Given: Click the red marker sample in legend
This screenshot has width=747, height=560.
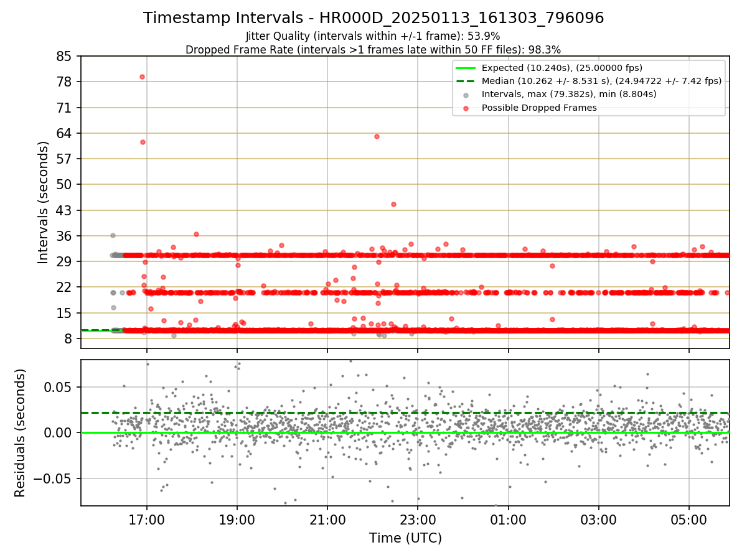Looking at the screenshot, I should tap(466, 108).
